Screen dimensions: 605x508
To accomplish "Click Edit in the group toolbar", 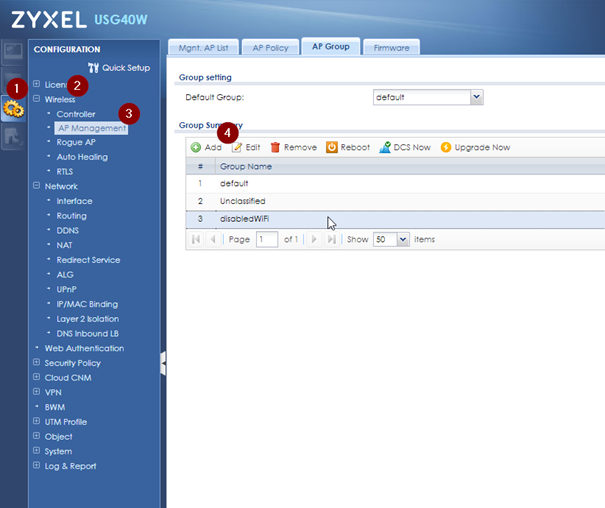I will (246, 147).
